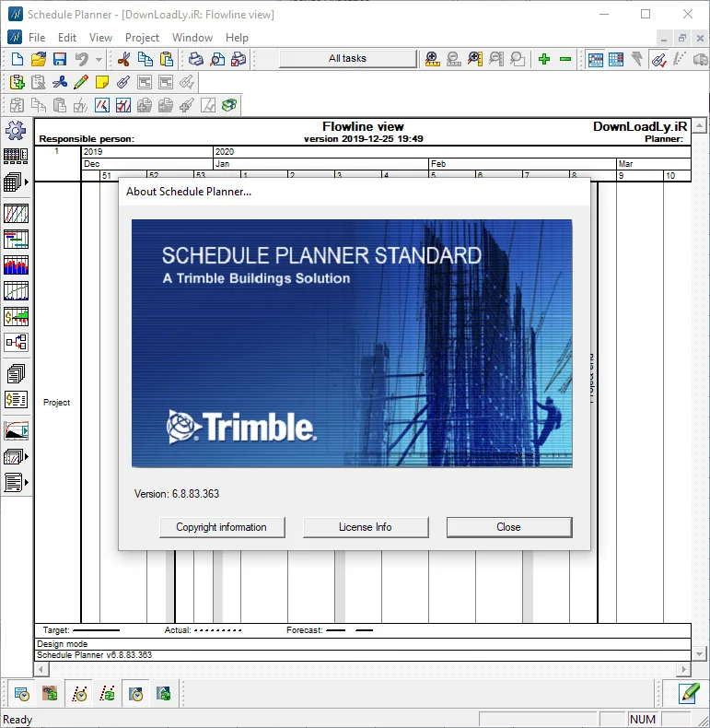The width and height of the screenshot is (710, 728).
Task: Toggle the flowline view sidebar icon
Action: click(16, 214)
